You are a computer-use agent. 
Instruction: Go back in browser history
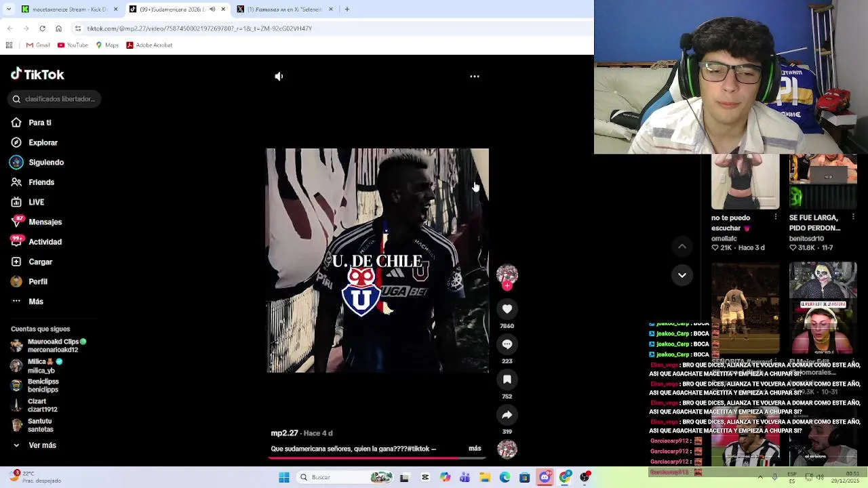pos(9,28)
